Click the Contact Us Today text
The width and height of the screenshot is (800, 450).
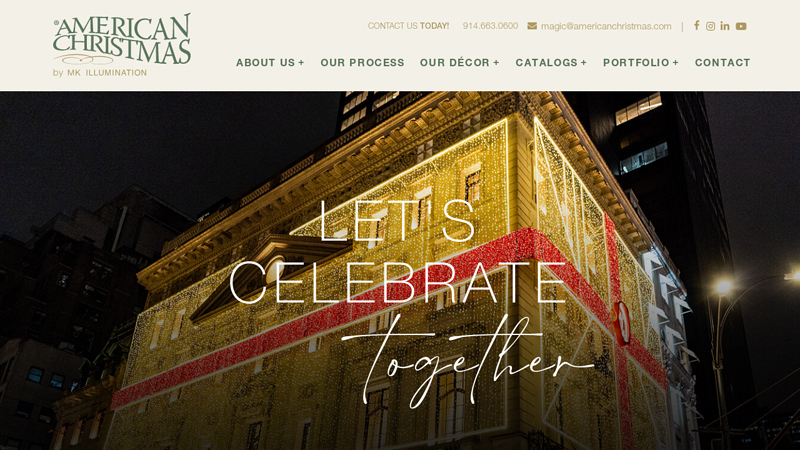pos(408,26)
